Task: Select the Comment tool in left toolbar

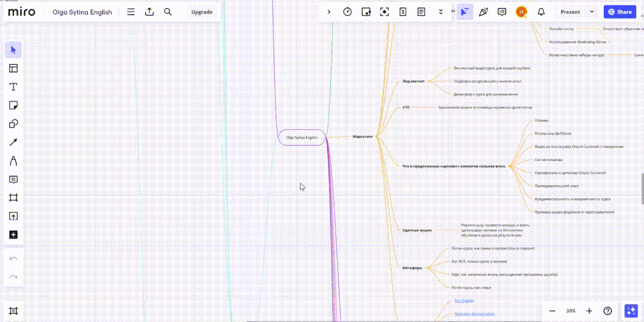Action: click(13, 179)
